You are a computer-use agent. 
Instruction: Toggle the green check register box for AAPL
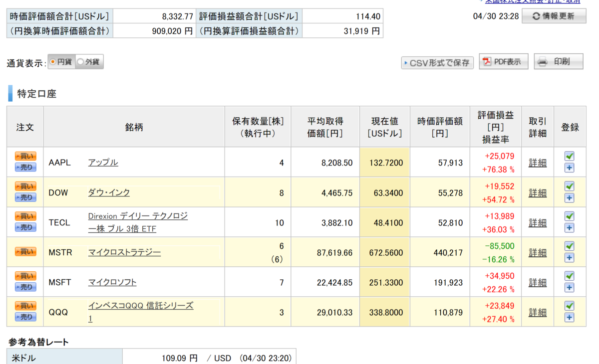pos(570,156)
